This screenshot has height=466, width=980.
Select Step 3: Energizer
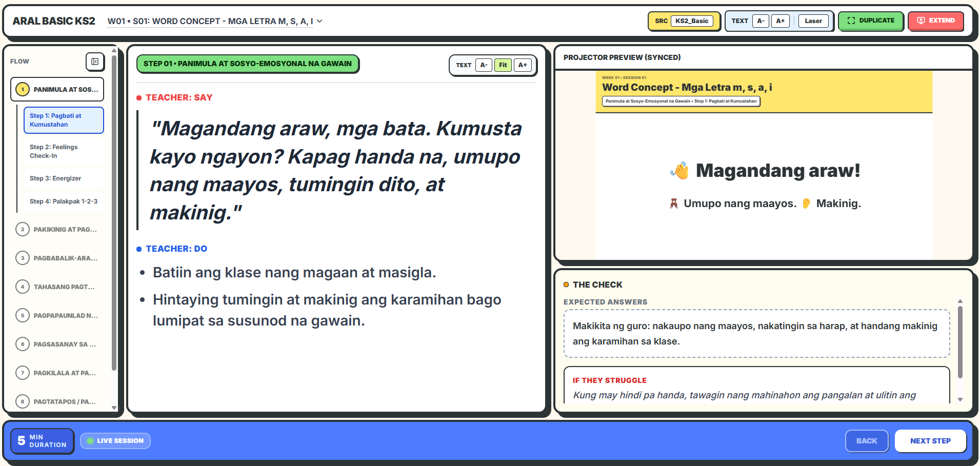(x=64, y=178)
